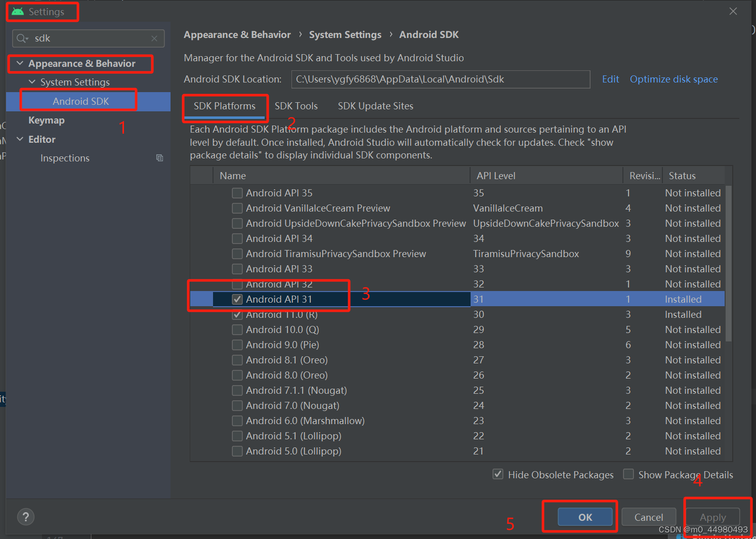This screenshot has height=539, width=756.
Task: Click the copy icon beside Inspections
Action: (x=159, y=158)
